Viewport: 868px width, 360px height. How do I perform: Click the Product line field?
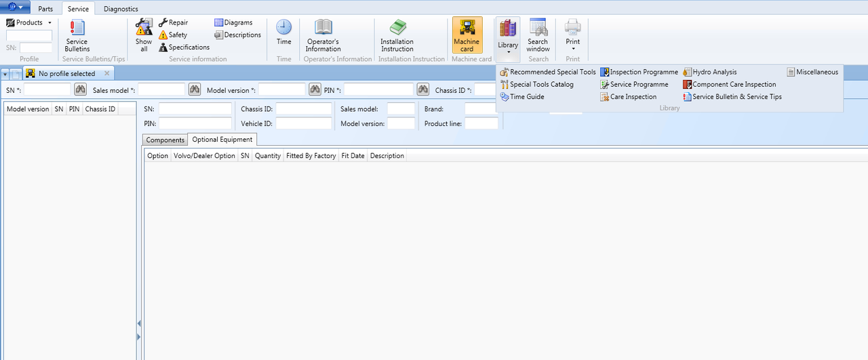481,123
